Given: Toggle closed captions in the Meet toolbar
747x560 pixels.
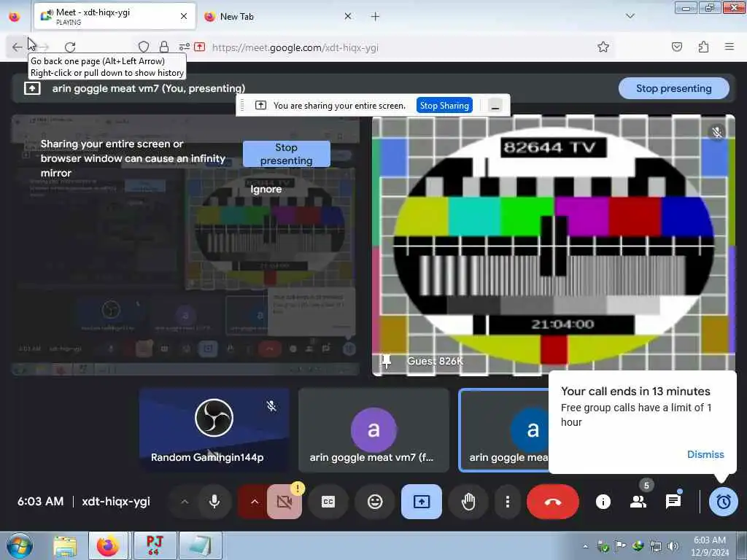Looking at the screenshot, I should click(328, 502).
